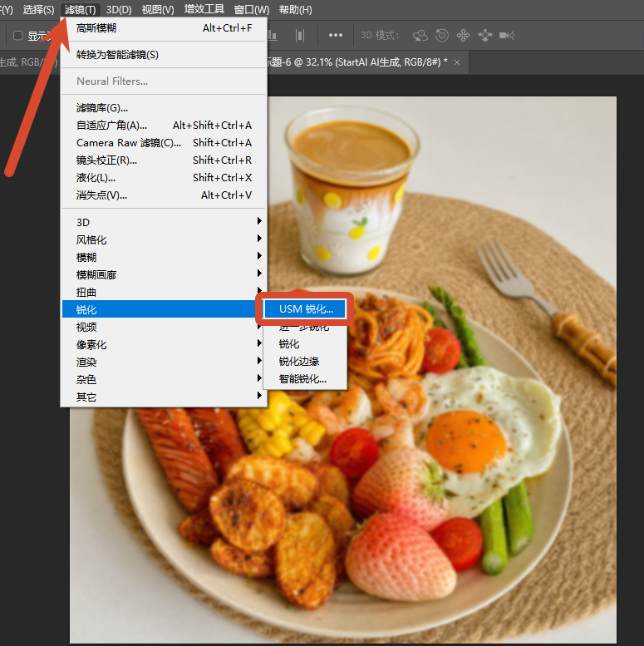The image size is (644, 646).
Task: Select the 扭曲 filter category
Action: pyautogui.click(x=164, y=292)
